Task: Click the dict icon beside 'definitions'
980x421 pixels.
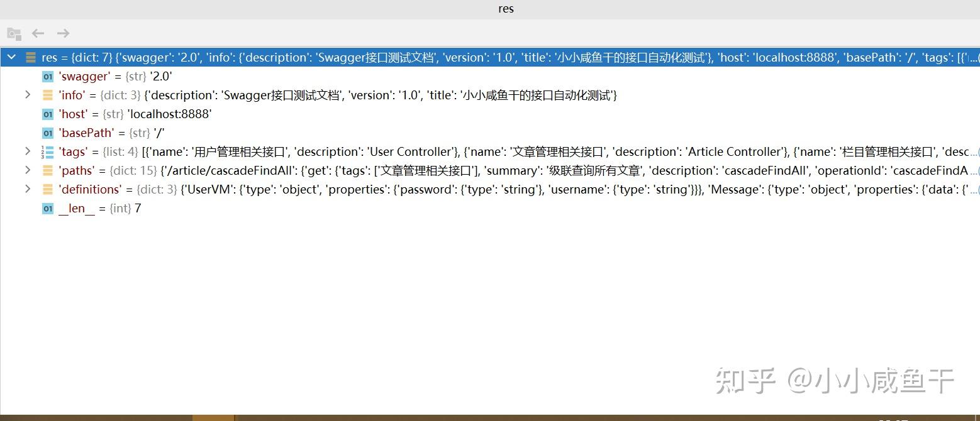Action: click(48, 190)
